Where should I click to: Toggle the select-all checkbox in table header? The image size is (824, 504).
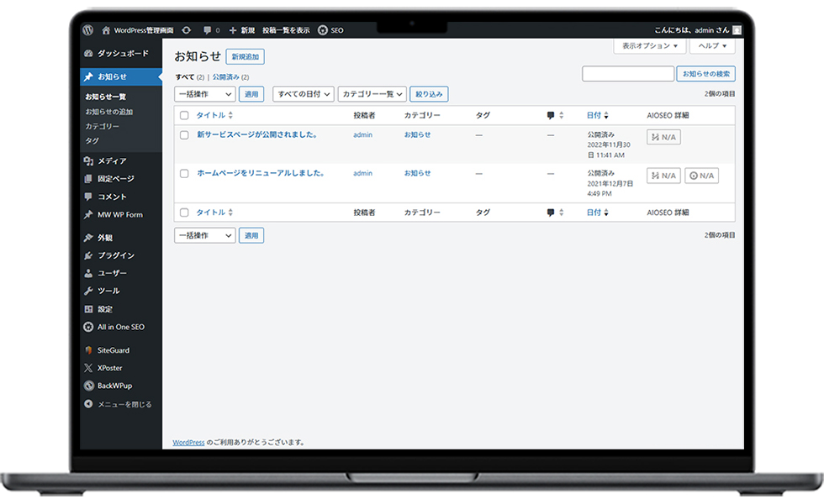pyautogui.click(x=184, y=115)
